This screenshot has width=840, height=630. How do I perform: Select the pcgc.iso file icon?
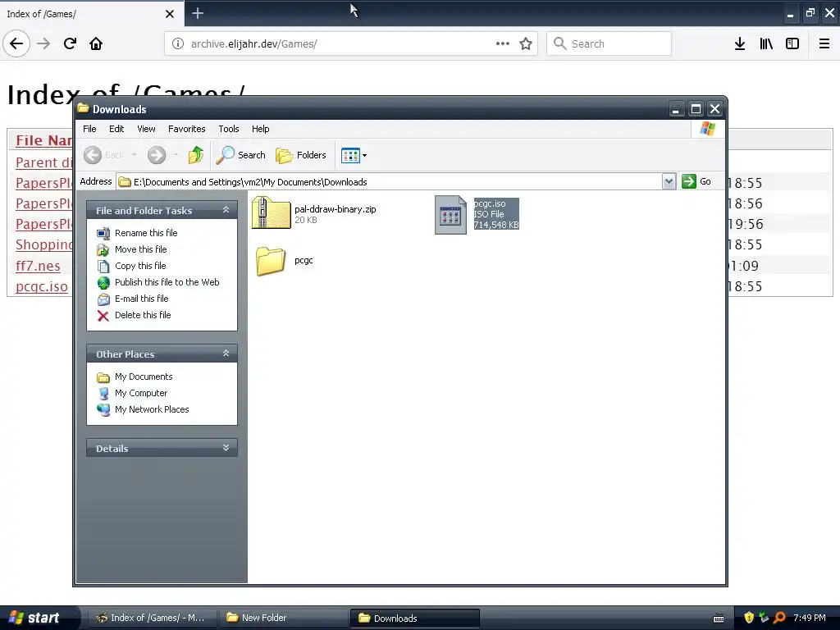click(450, 214)
